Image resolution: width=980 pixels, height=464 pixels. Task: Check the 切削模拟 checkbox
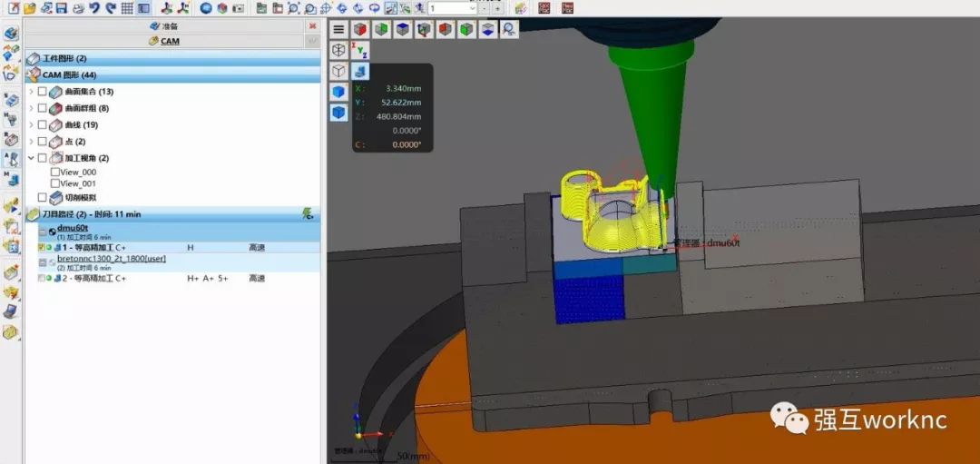click(x=42, y=197)
